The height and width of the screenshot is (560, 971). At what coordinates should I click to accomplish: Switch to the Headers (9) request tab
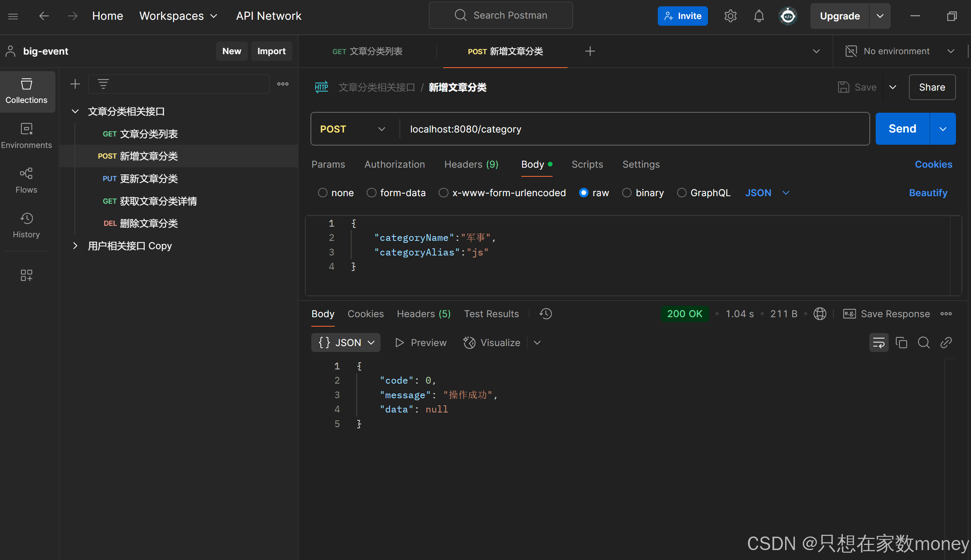(x=471, y=165)
